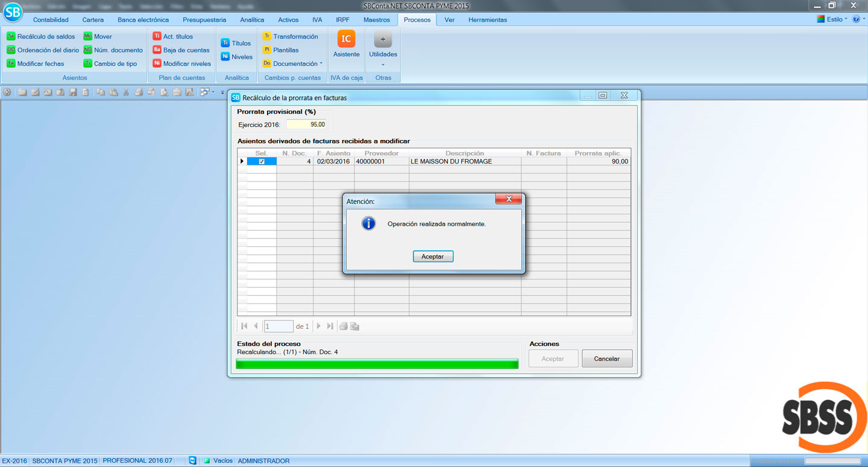Click the Transformación icon
The width and height of the screenshot is (868, 467).
(267, 37)
